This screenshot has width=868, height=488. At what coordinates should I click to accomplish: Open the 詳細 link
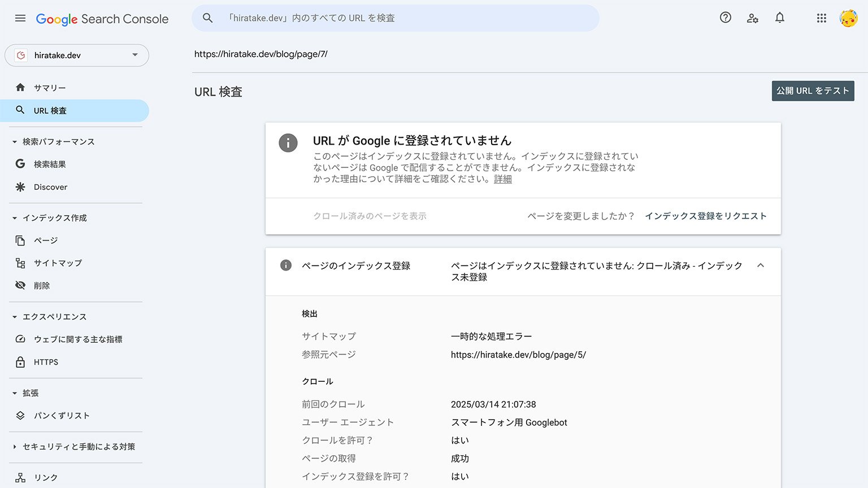(x=503, y=179)
